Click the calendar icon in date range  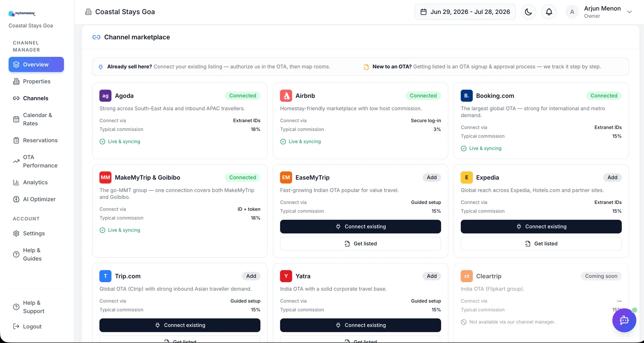pyautogui.click(x=424, y=12)
